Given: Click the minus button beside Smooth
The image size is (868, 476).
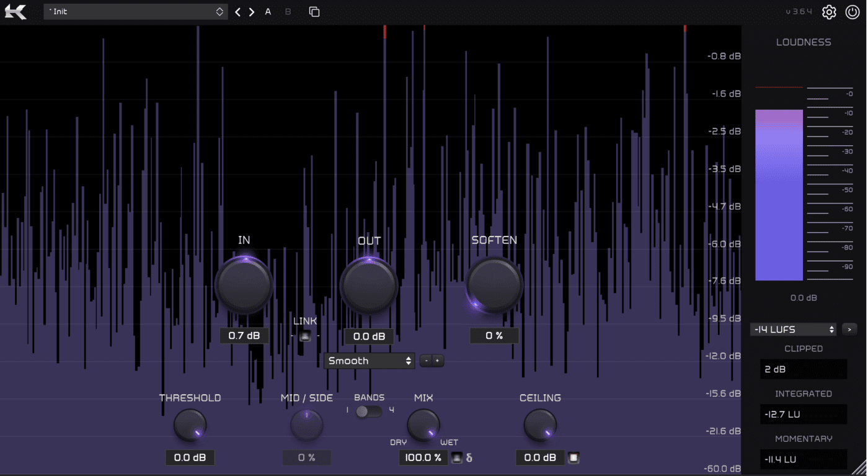Looking at the screenshot, I should 426,361.
